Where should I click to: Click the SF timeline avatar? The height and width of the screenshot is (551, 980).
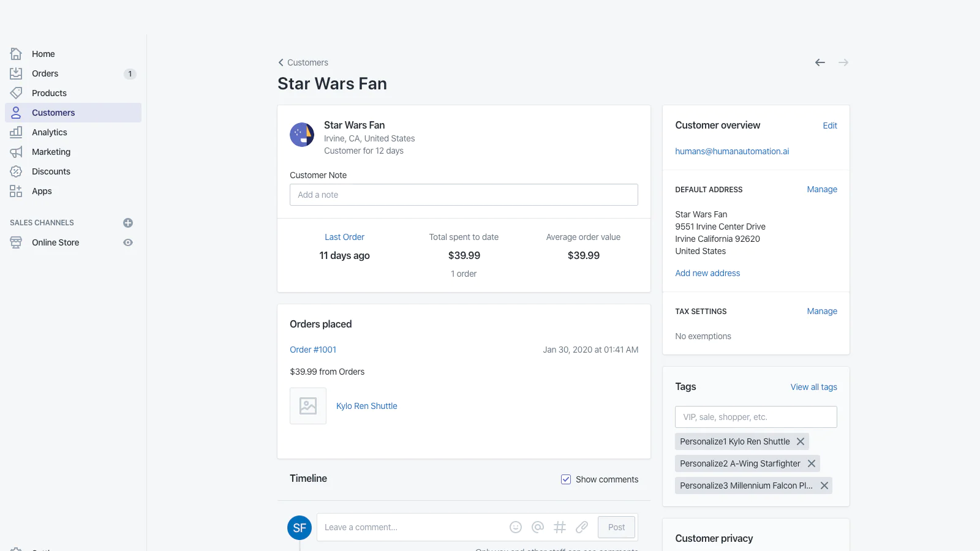(x=300, y=528)
